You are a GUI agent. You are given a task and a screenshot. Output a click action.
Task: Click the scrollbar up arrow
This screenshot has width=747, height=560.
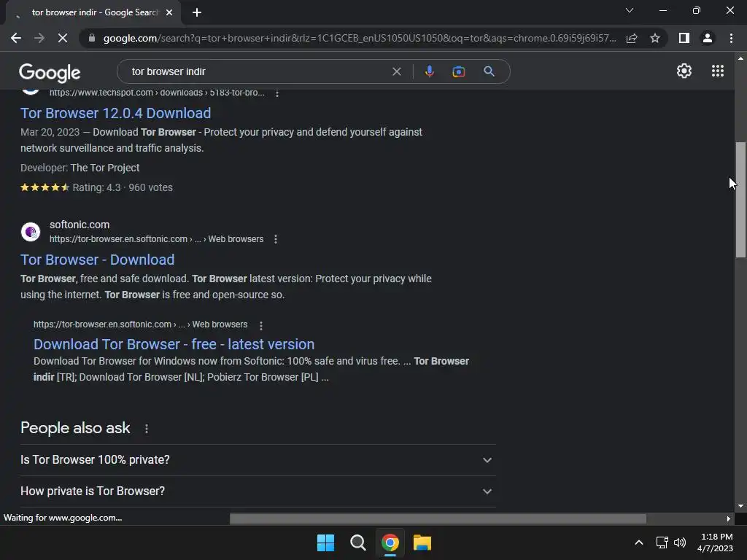[x=740, y=58]
